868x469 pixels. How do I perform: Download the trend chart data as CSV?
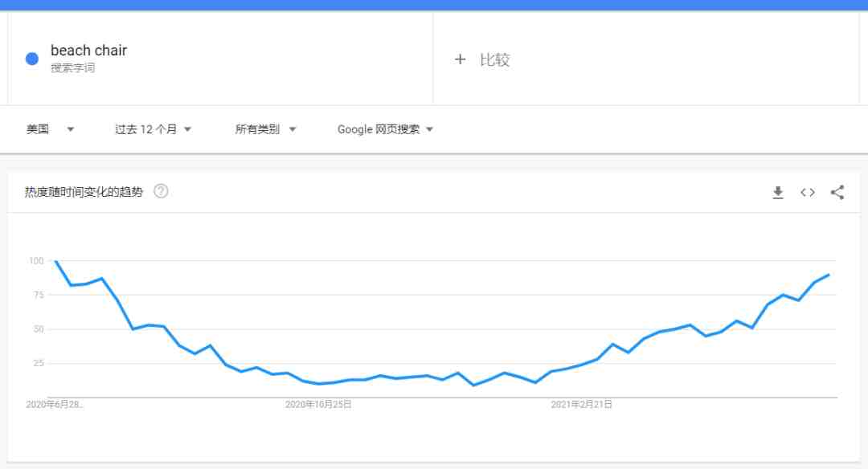pyautogui.click(x=778, y=192)
